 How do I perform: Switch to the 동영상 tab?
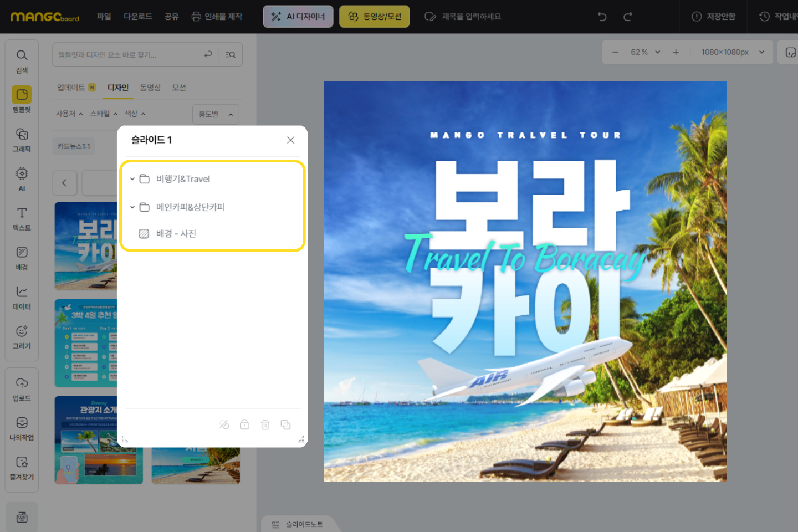(150, 88)
